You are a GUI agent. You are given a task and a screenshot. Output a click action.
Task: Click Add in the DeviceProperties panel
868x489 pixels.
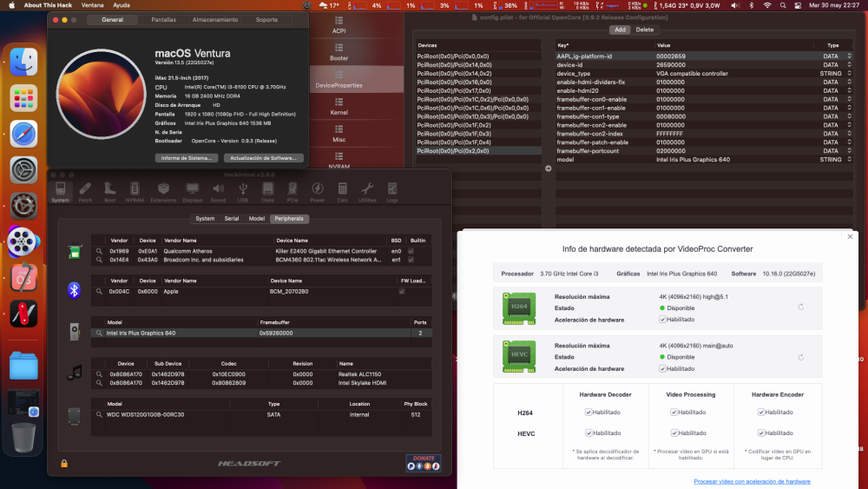(620, 30)
